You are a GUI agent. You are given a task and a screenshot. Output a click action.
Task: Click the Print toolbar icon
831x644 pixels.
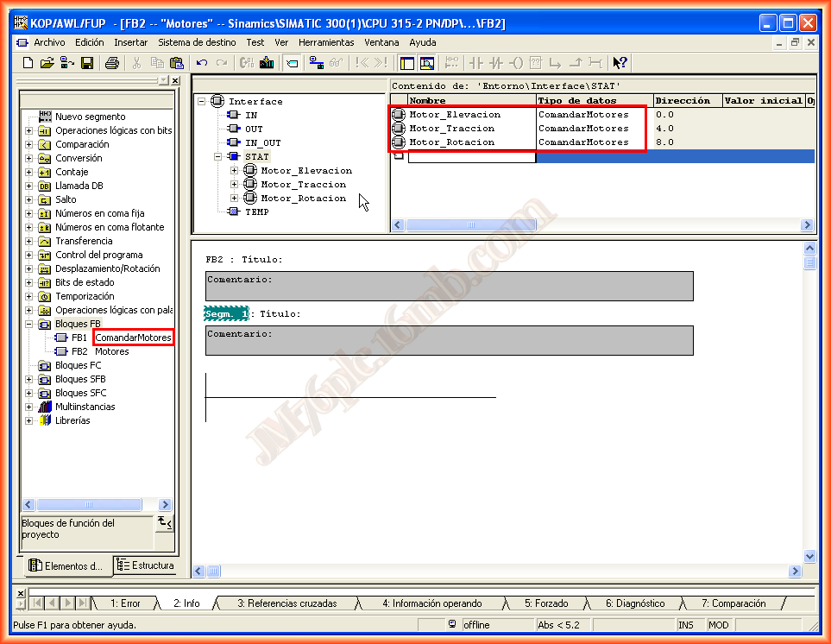click(x=111, y=62)
